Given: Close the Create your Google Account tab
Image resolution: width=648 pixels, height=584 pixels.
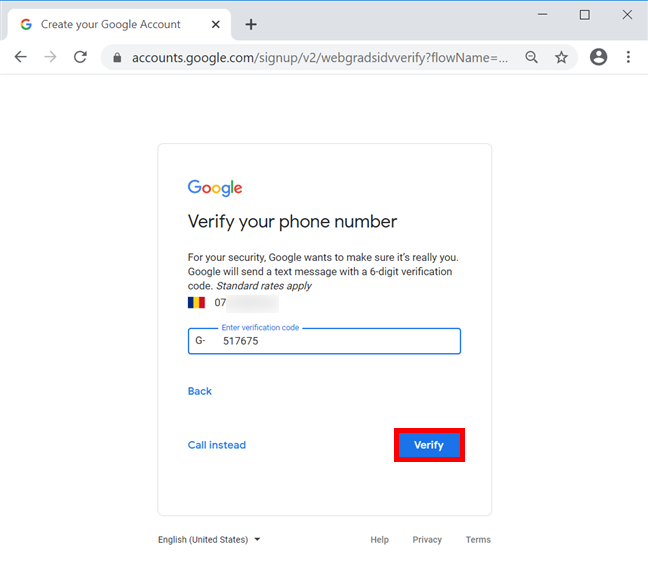Looking at the screenshot, I should [x=212, y=24].
